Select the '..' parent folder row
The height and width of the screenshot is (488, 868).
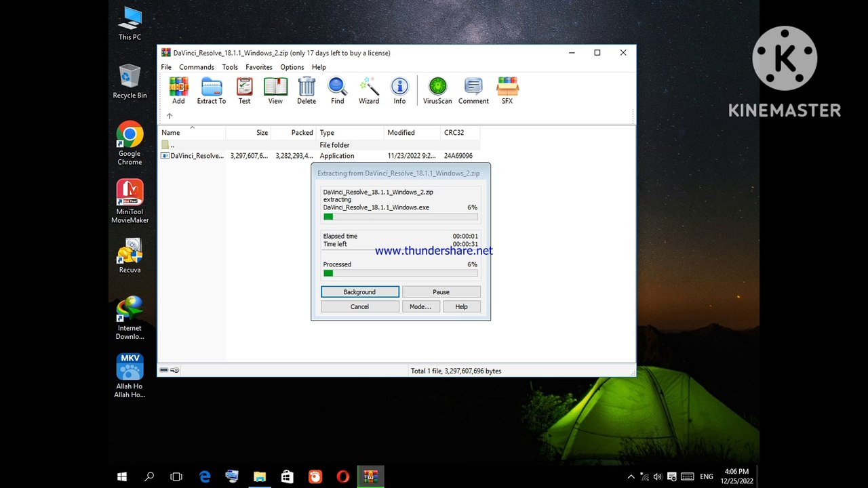(x=319, y=145)
